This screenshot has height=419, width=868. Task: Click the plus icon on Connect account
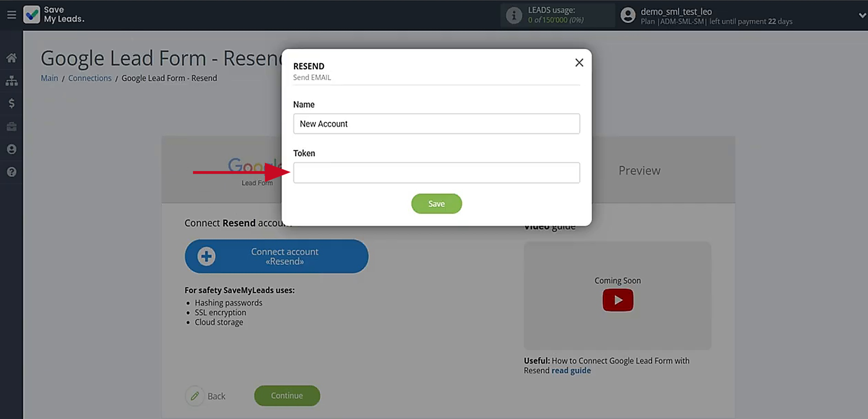[206, 256]
